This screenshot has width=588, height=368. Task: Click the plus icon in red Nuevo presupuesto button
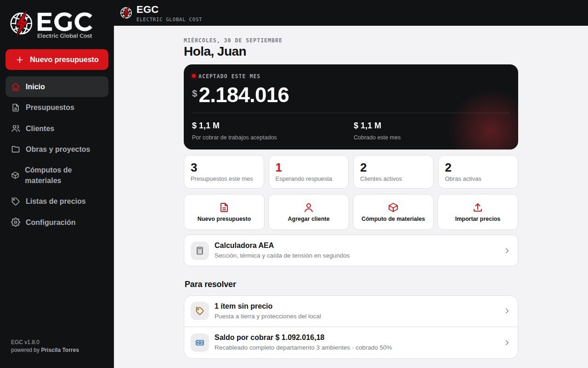pos(20,60)
